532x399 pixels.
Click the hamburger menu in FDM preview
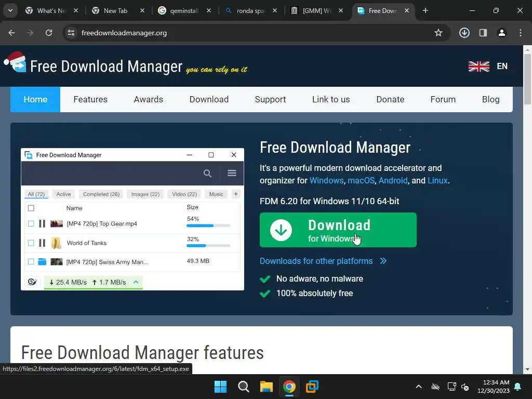pos(232,173)
